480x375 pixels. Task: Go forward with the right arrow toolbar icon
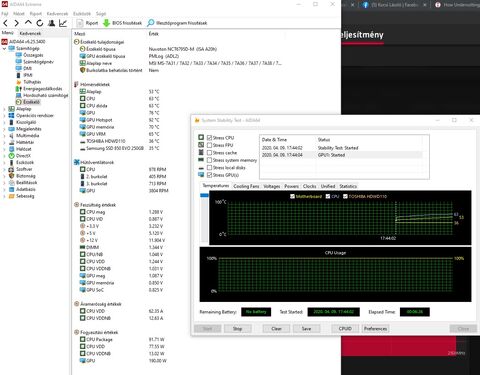(17, 23)
